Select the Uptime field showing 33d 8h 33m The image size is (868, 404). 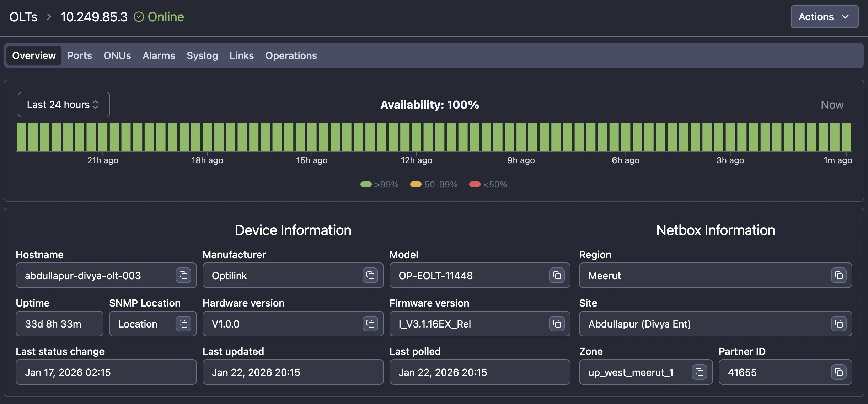(59, 324)
